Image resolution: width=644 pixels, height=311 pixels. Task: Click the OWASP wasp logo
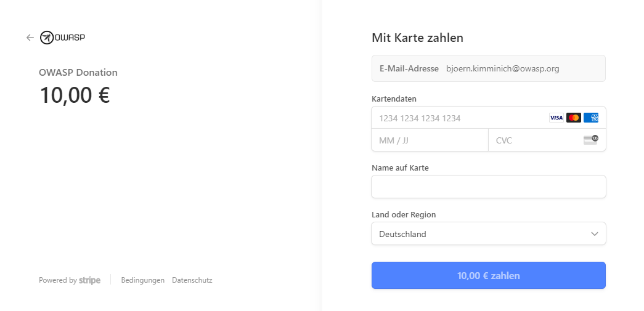(x=62, y=38)
